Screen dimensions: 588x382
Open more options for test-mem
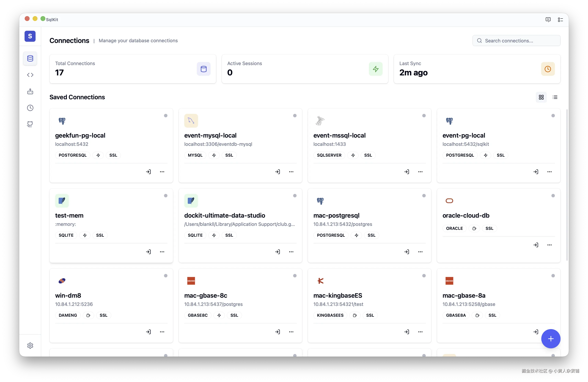click(x=162, y=252)
